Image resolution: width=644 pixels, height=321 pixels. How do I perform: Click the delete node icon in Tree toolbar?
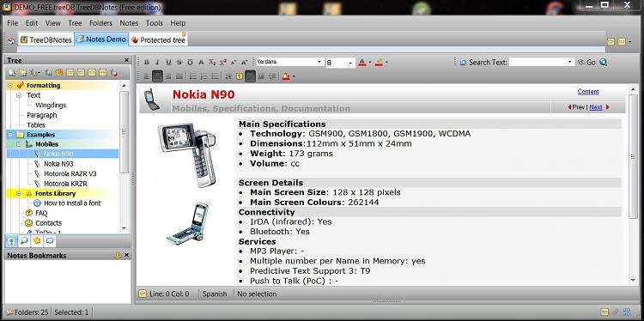click(113, 73)
